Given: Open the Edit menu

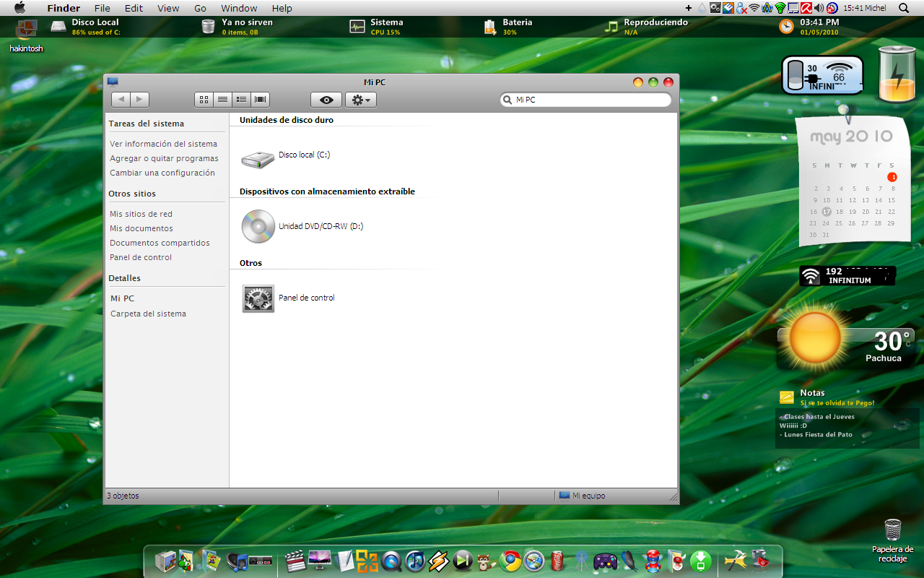Looking at the screenshot, I should click(134, 8).
